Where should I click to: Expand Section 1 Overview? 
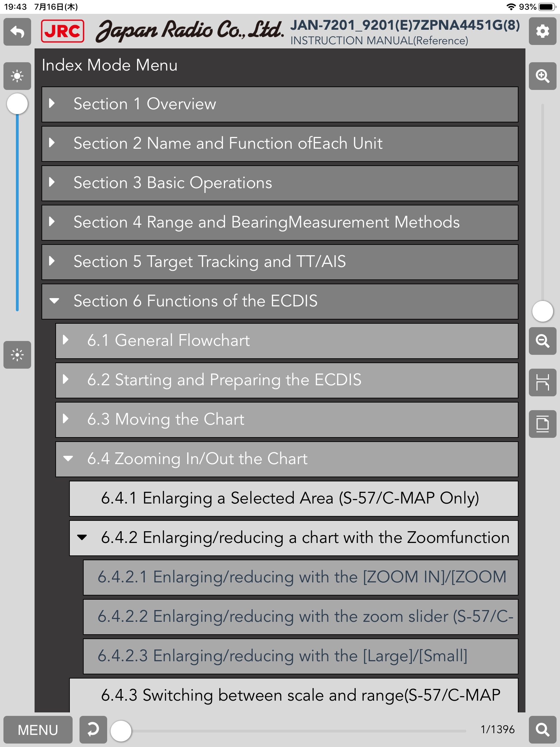tap(280, 104)
